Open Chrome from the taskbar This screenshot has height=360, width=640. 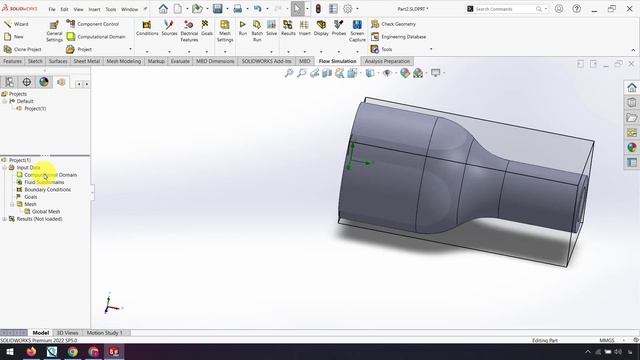[73, 351]
